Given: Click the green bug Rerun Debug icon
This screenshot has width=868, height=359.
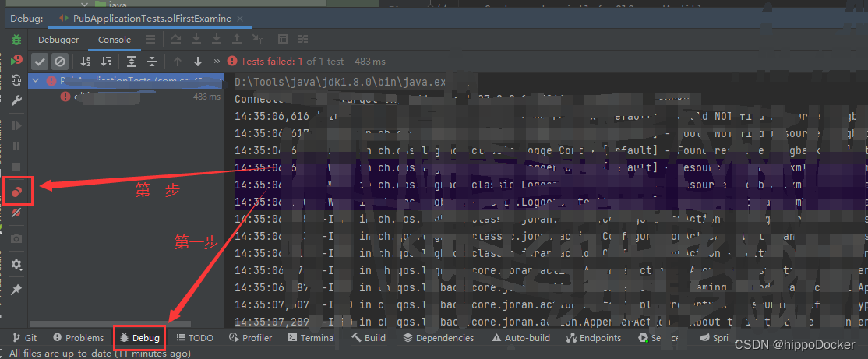Looking at the screenshot, I should [x=16, y=40].
